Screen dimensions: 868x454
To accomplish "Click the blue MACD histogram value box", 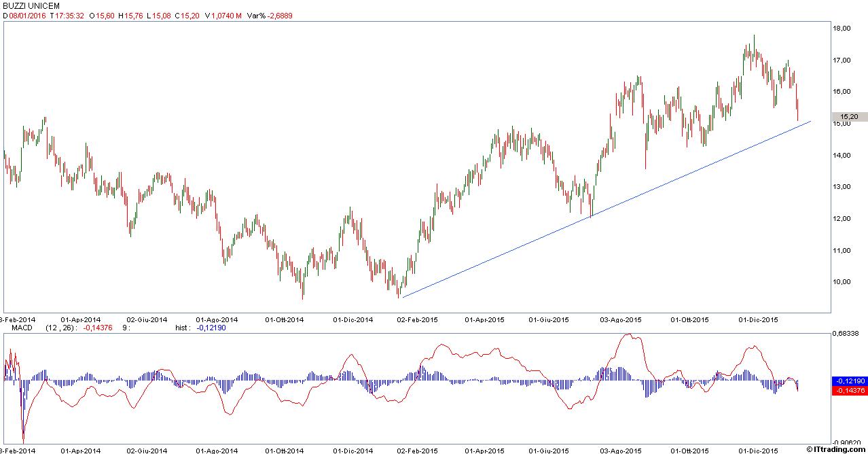I will [850, 381].
